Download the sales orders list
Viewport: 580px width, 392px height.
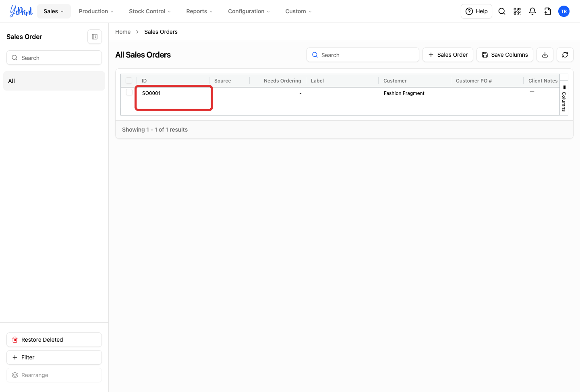tap(545, 55)
